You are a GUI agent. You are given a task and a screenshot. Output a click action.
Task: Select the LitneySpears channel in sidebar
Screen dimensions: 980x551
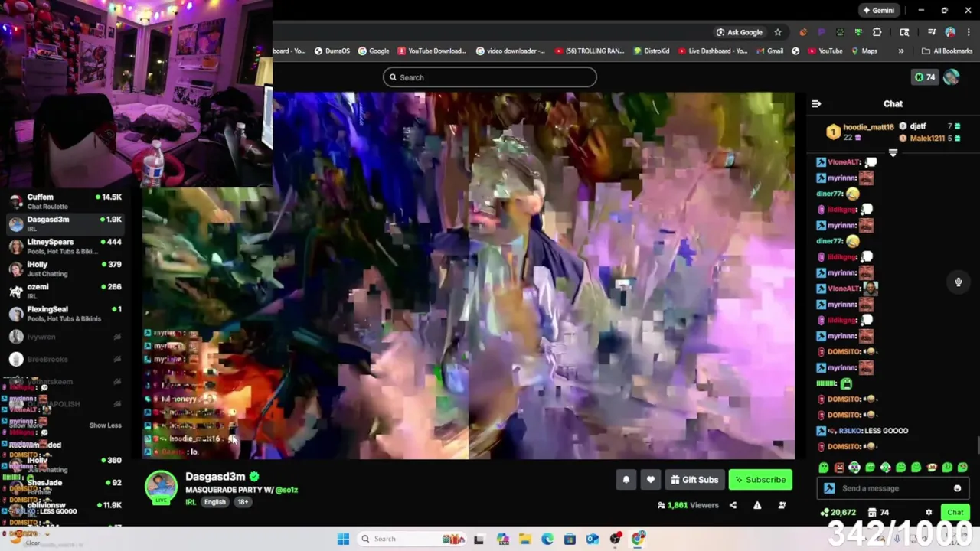pyautogui.click(x=65, y=246)
